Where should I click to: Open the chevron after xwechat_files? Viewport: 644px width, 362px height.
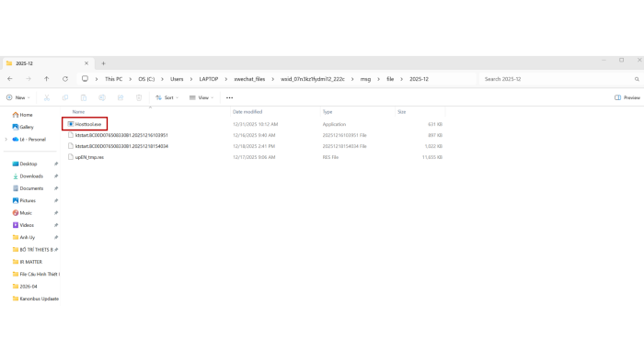pos(272,79)
